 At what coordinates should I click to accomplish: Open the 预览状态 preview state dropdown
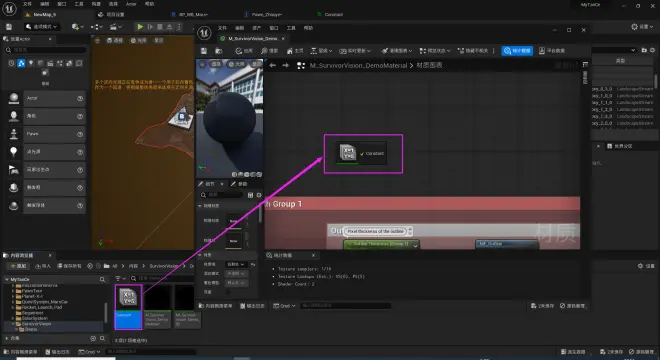435,51
